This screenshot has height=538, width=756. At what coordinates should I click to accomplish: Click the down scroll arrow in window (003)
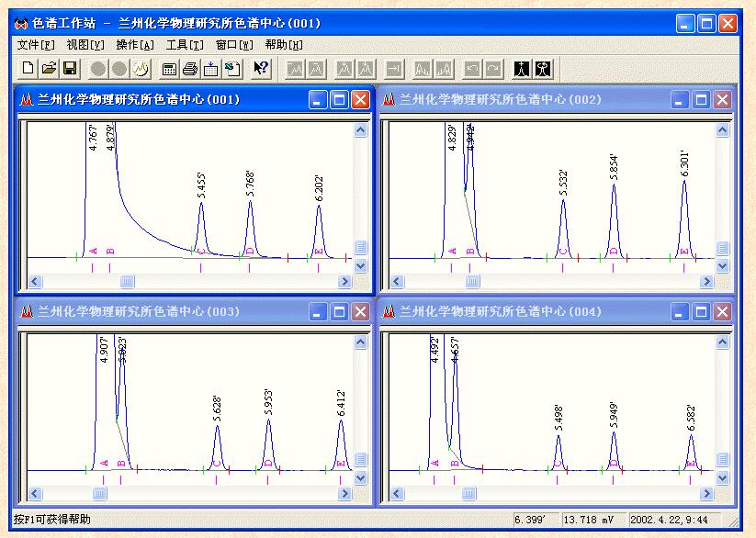[361, 477]
